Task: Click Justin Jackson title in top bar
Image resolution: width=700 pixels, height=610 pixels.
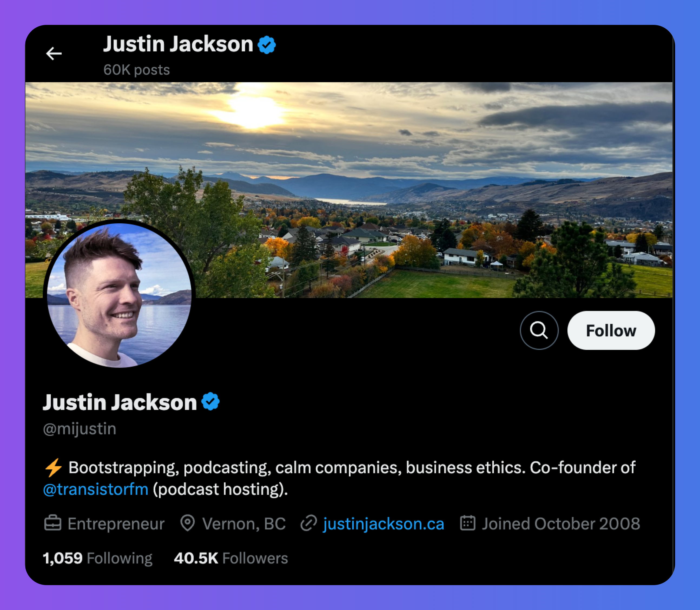Action: 178,44
